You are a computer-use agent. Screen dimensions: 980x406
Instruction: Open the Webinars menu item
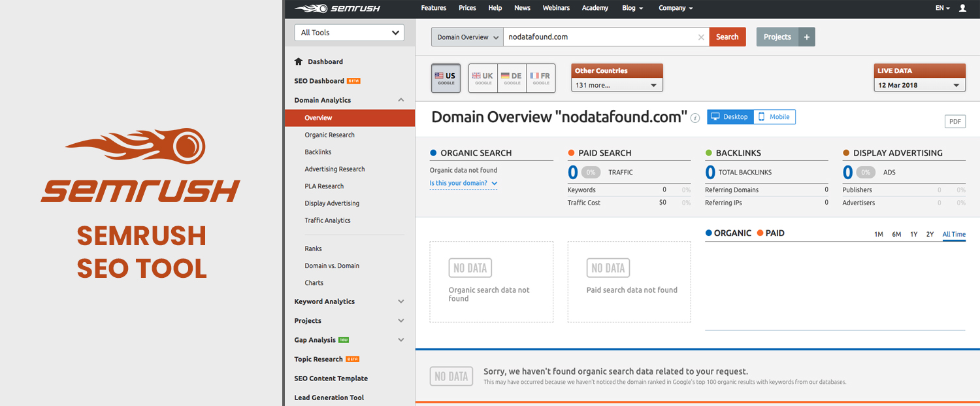click(556, 8)
